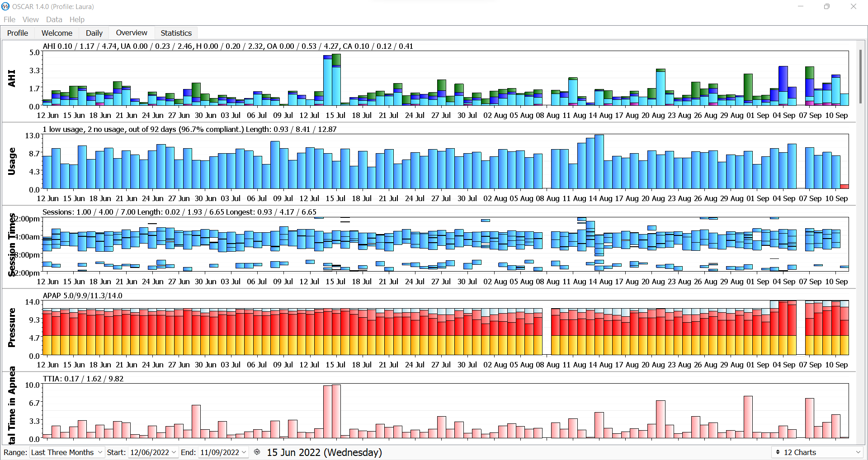Click the AHI summary statistics text
The width and height of the screenshot is (868, 460).
point(228,46)
